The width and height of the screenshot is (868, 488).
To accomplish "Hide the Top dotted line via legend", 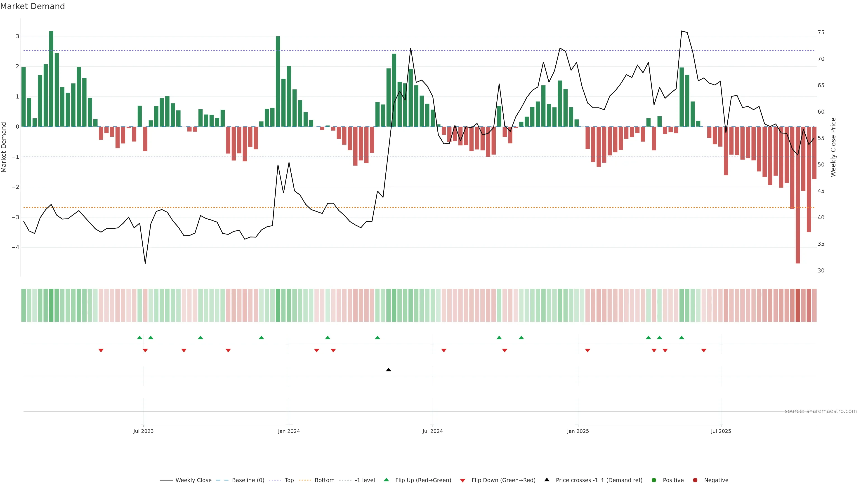I will point(289,480).
